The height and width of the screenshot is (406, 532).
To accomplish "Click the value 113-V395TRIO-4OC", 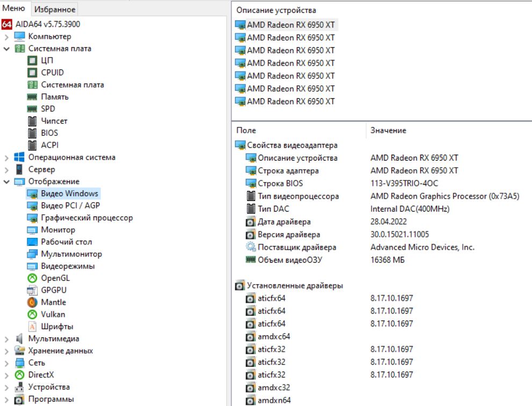I will (x=404, y=183).
